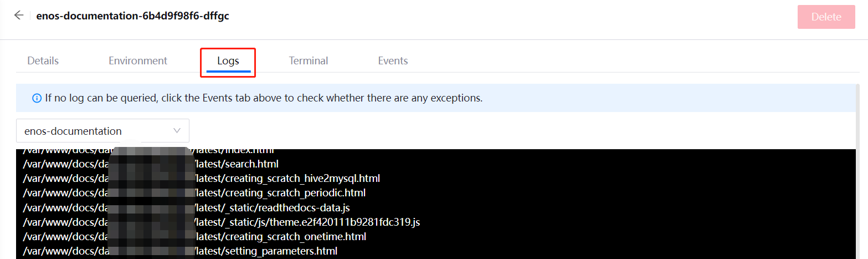Click the setting_parameters.html log line

click(x=266, y=251)
